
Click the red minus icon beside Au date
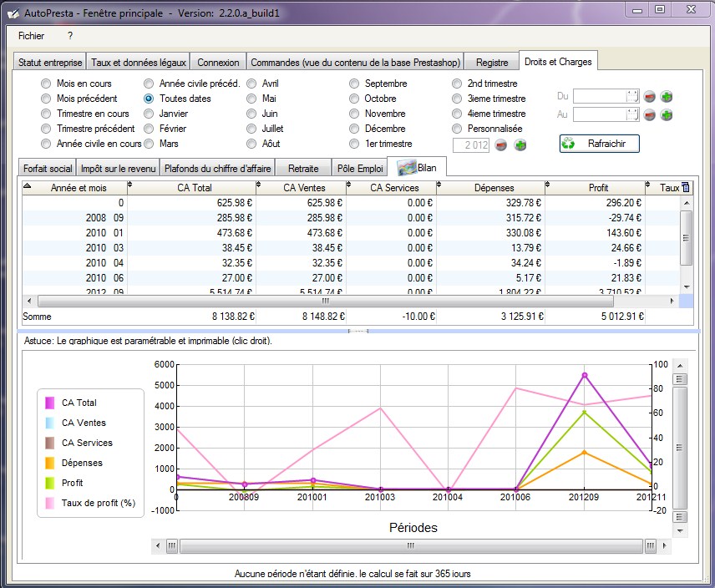coord(650,115)
